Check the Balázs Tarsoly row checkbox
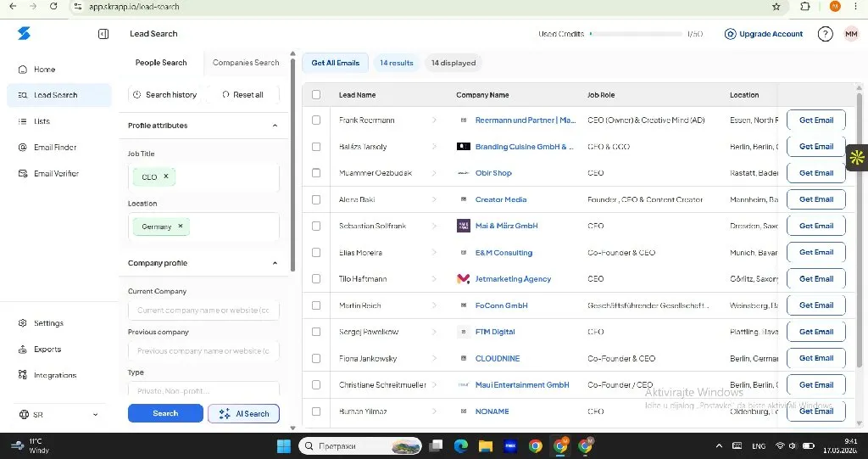 coord(316,146)
